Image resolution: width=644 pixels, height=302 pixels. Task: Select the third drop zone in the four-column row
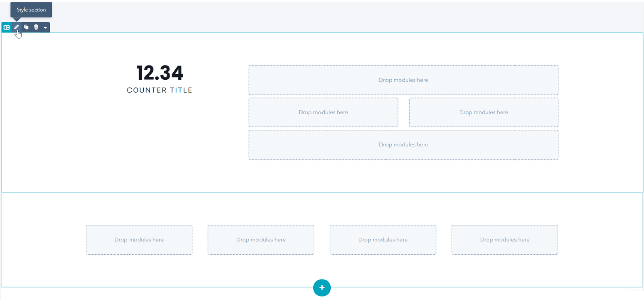tap(383, 240)
